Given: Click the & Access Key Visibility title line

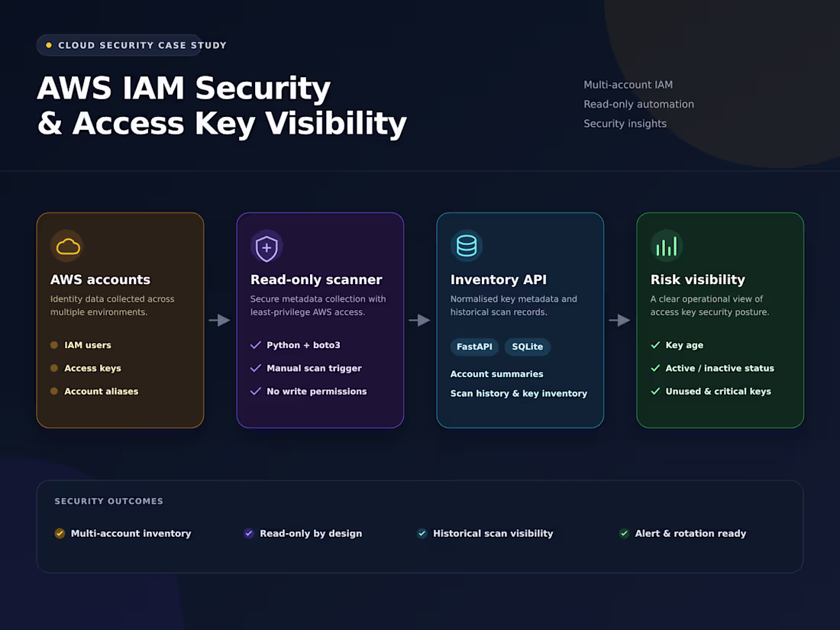Looking at the screenshot, I should pyautogui.click(x=222, y=124).
